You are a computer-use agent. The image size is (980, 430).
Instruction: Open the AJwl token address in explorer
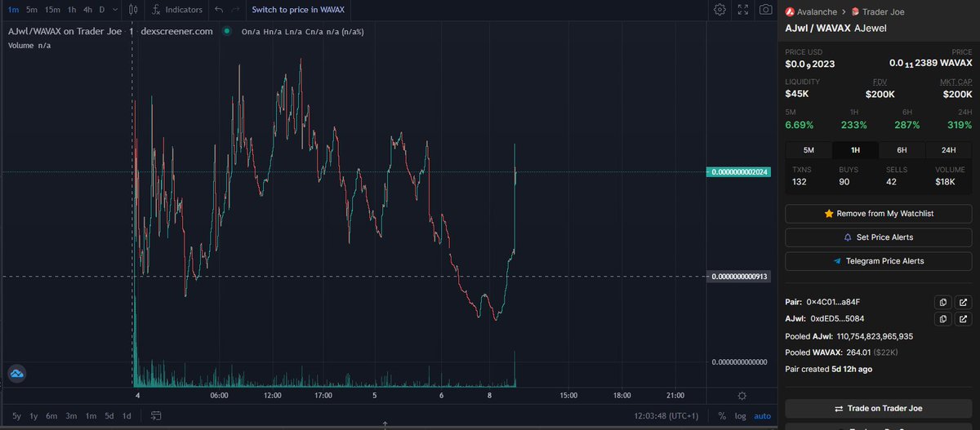(963, 319)
